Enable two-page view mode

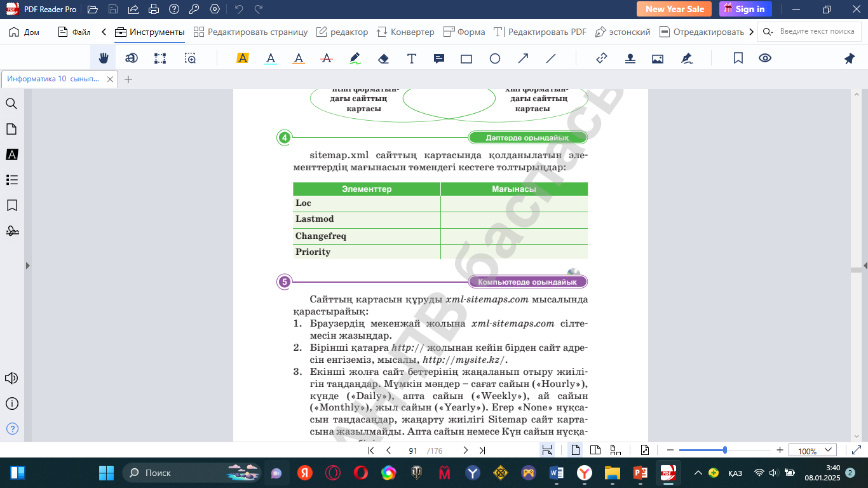[x=595, y=451]
